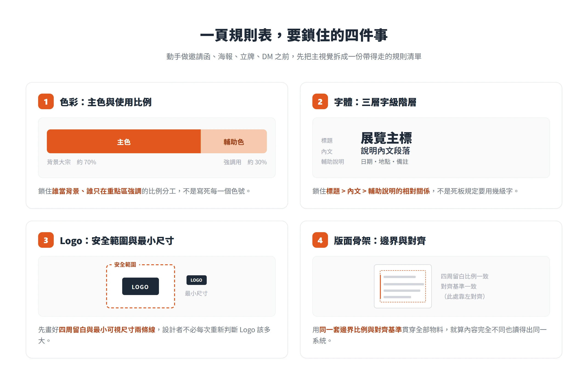The image size is (588, 365).
Task: Click the main title 一頁規則表，要鎖住的四件事
Action: (x=294, y=35)
